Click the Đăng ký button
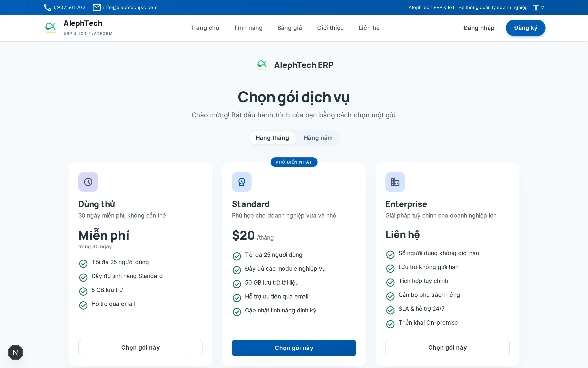 click(526, 28)
